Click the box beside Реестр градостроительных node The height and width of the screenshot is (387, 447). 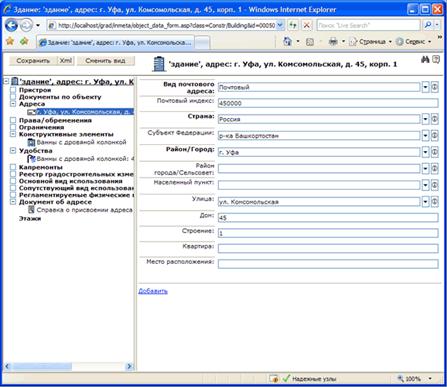(x=13, y=174)
